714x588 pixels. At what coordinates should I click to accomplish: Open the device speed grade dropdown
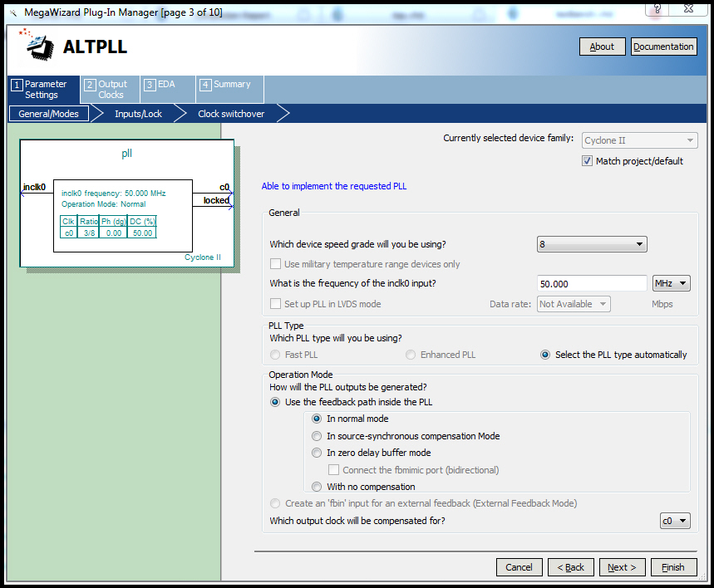(x=592, y=244)
